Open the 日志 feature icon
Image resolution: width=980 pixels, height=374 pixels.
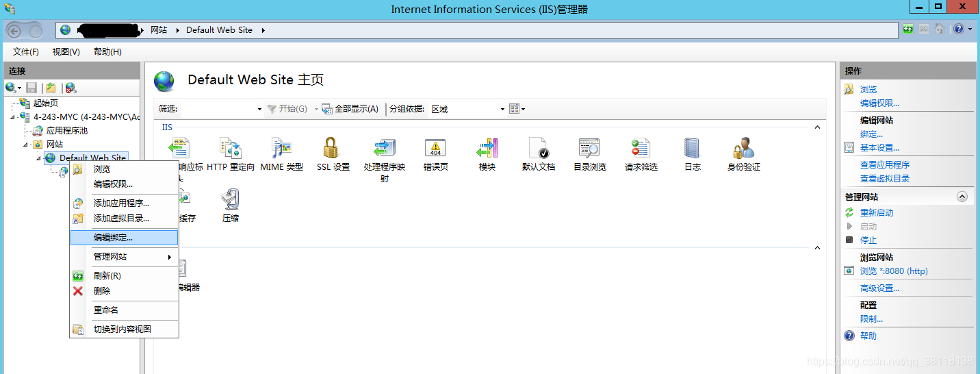click(692, 148)
